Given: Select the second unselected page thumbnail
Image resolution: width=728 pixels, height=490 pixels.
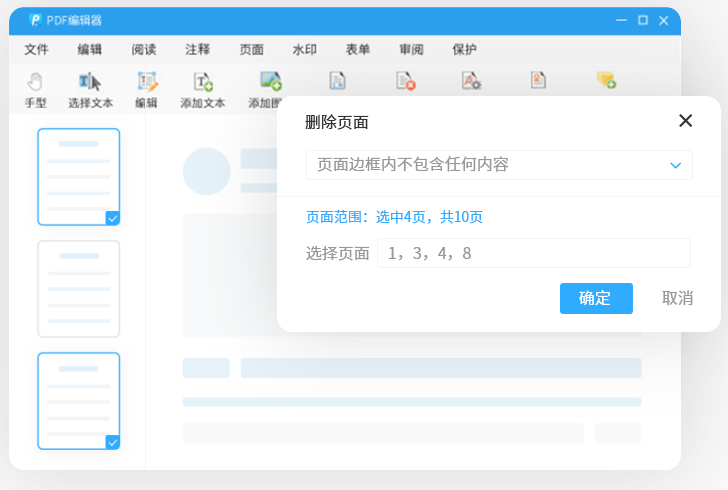Looking at the screenshot, I should coord(78,289).
